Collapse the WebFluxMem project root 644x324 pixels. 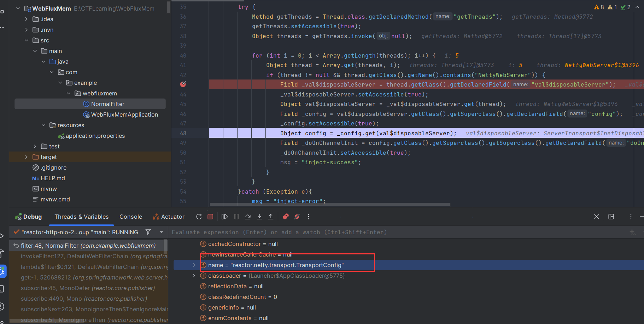18,8
